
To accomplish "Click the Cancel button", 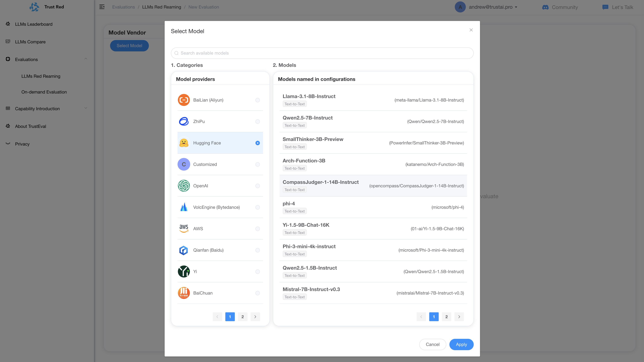I will (433, 344).
